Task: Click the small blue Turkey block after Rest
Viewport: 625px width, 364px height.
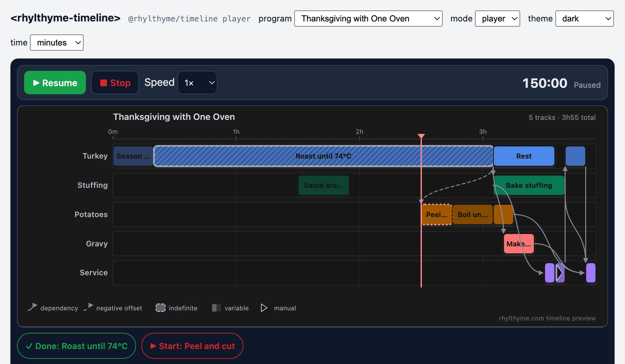Action: pyautogui.click(x=575, y=156)
